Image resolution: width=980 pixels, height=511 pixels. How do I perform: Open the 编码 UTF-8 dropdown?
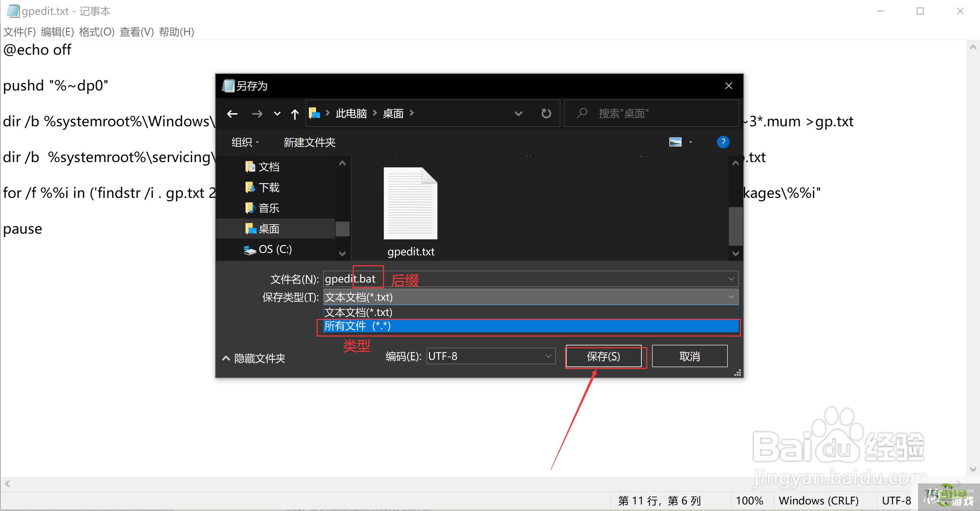point(491,356)
